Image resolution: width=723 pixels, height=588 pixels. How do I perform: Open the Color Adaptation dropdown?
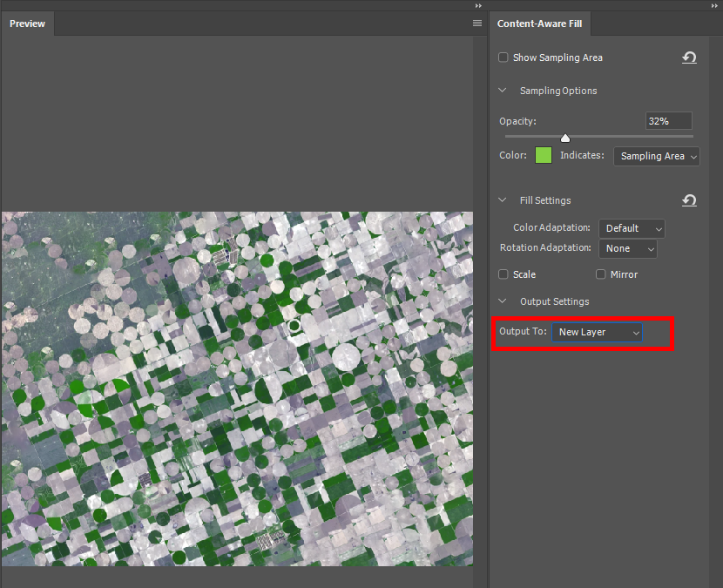click(632, 228)
